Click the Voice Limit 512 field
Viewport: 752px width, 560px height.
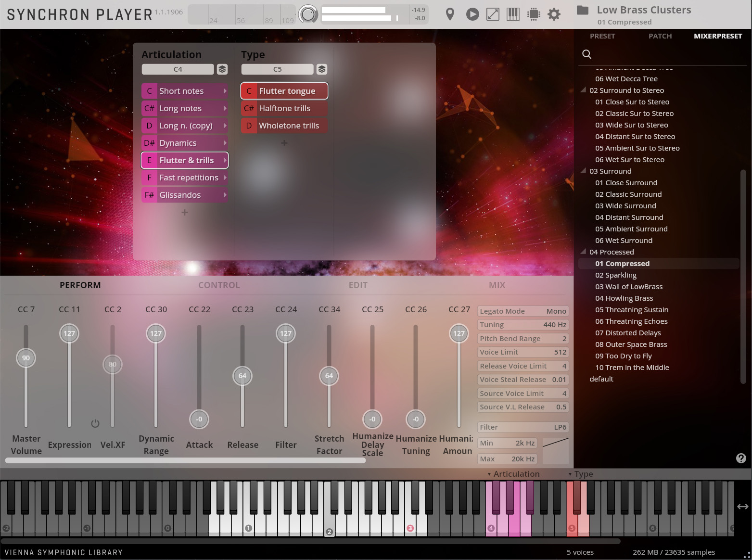[x=523, y=352]
